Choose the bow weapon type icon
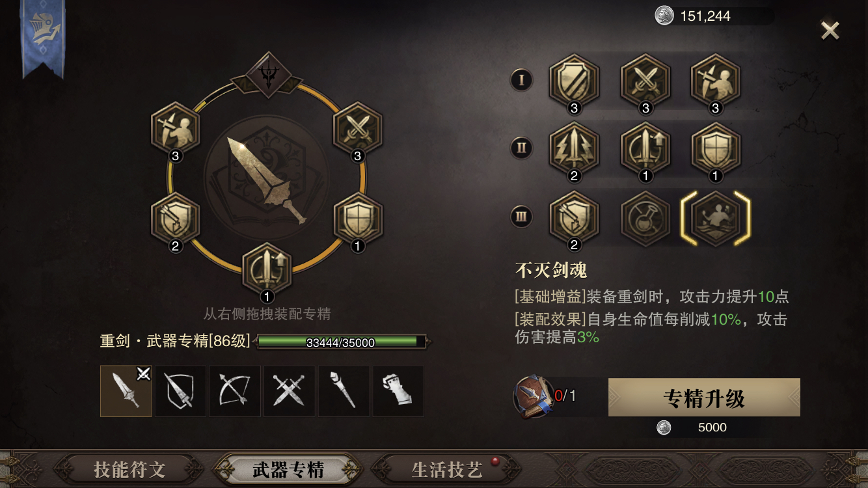 (234, 391)
